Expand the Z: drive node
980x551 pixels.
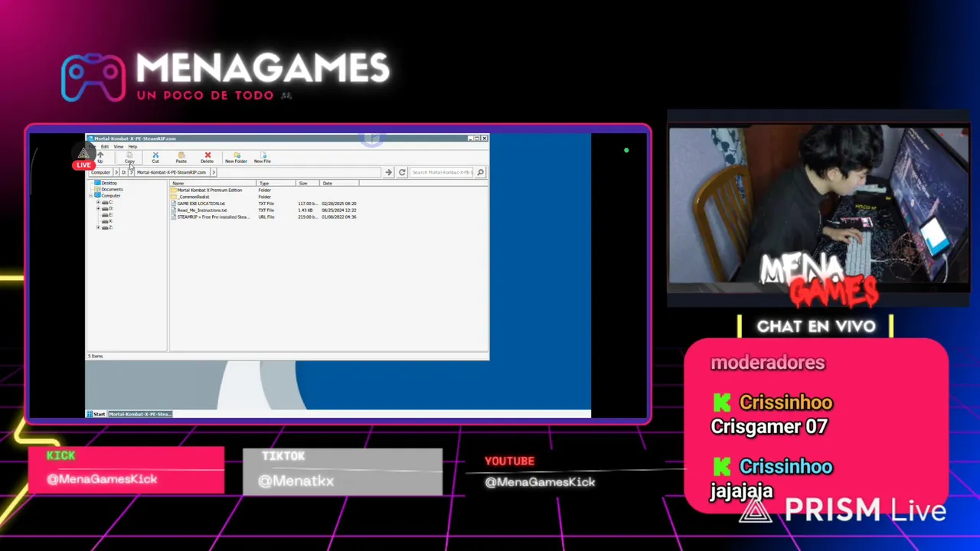click(98, 227)
